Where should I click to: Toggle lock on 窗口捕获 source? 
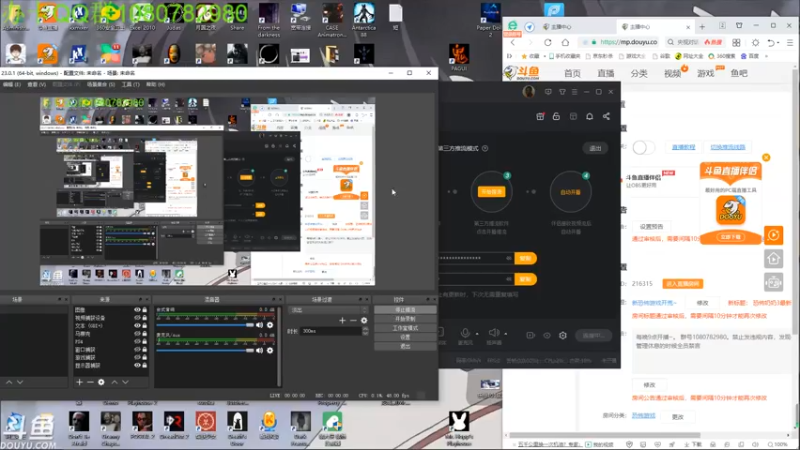144,349
